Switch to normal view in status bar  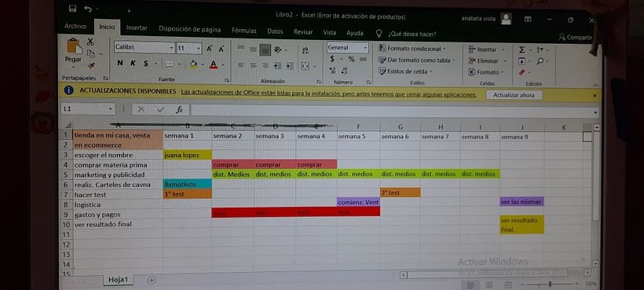(x=470, y=284)
